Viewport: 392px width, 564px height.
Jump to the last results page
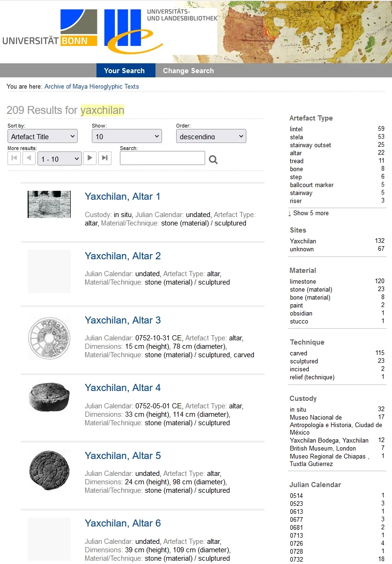tap(105, 158)
